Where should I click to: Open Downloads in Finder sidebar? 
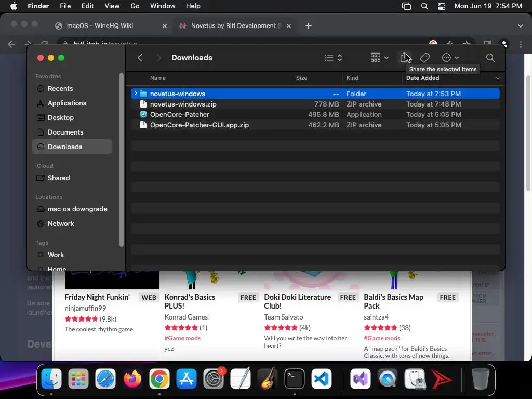pos(72,147)
